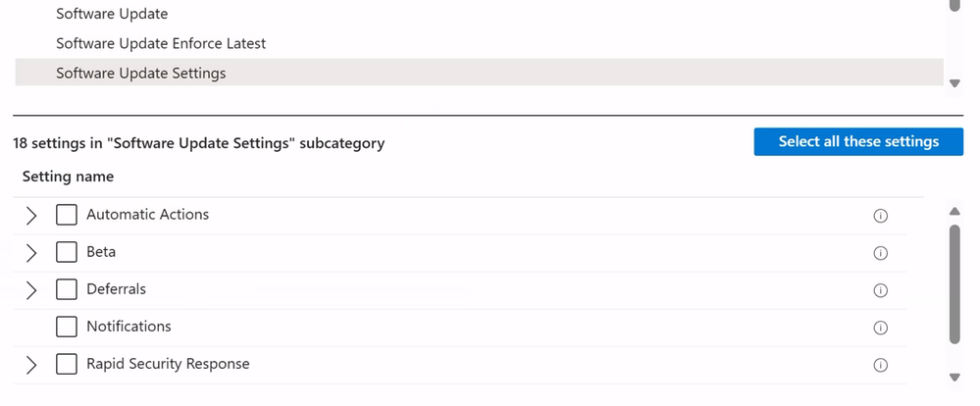Open info icon for Automatic Actions
The image size is (980, 406).
[880, 216]
